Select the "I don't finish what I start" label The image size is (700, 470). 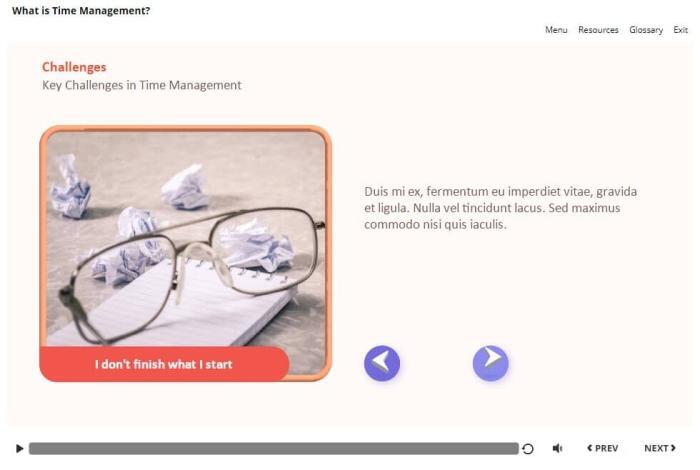(164, 364)
